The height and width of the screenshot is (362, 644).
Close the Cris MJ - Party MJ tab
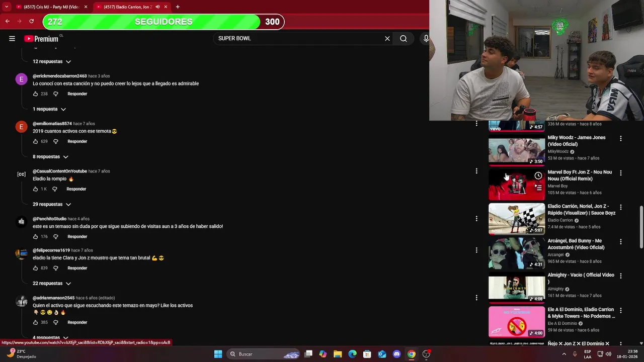click(86, 7)
